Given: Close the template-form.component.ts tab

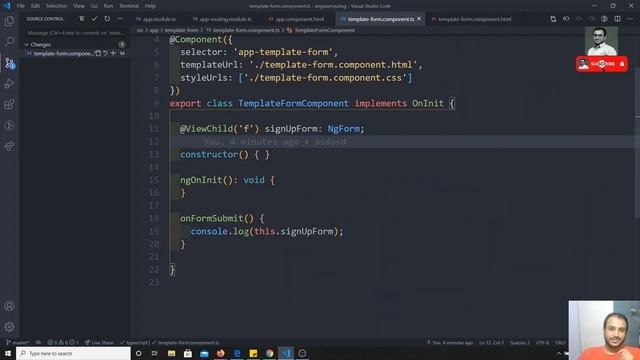Looking at the screenshot, I should pyautogui.click(x=419, y=19).
